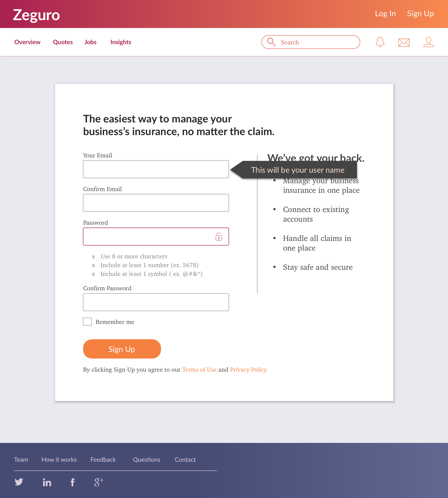Viewport: 448px width, 498px height.
Task: Check the Terms of Use agreement checkbox
Action: click(87, 322)
